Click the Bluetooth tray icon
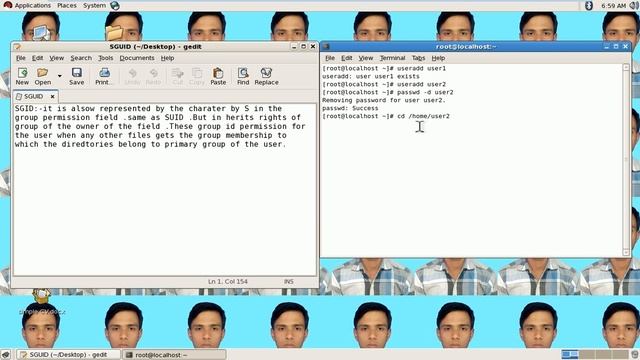The image size is (640, 360). click(x=589, y=5)
